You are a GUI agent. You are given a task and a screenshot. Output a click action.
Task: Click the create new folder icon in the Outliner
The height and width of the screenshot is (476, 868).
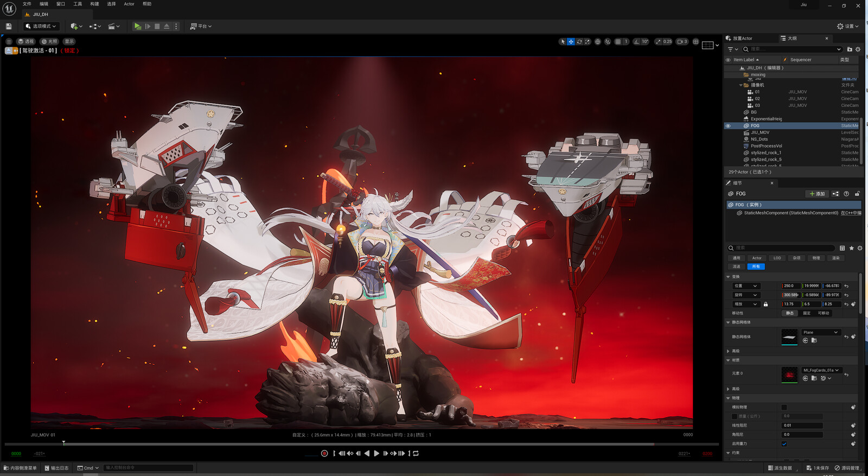click(x=850, y=49)
